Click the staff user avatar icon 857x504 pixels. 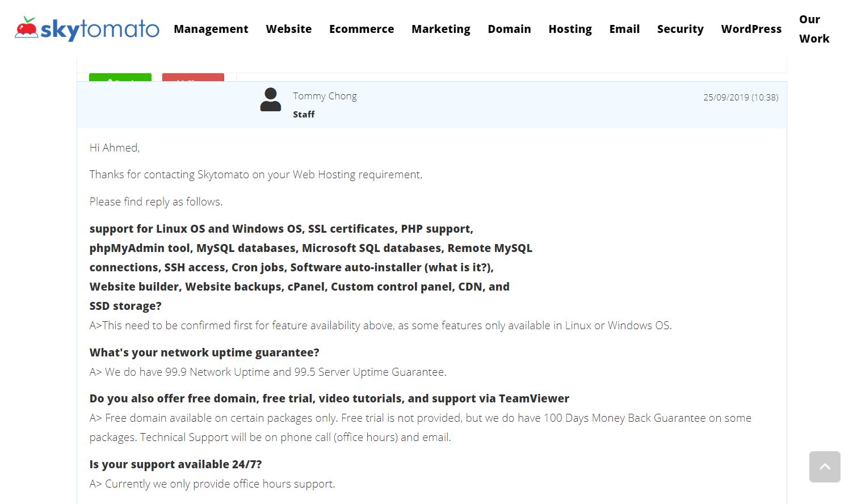click(x=271, y=100)
